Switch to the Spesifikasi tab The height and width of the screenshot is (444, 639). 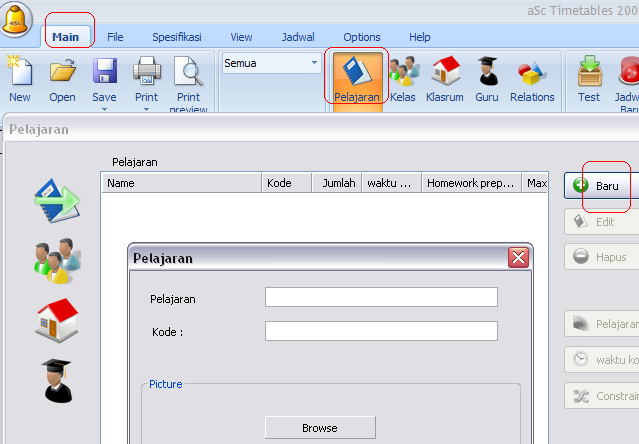pyautogui.click(x=176, y=37)
